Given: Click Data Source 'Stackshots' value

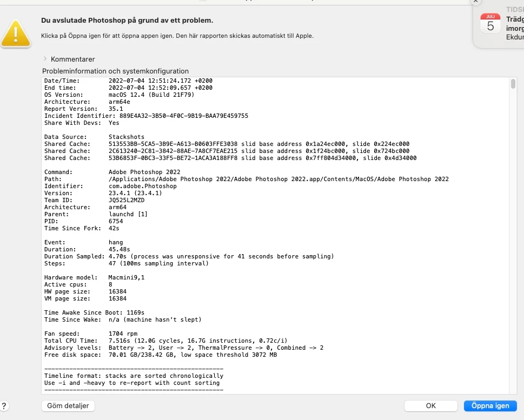Looking at the screenshot, I should 127,137.
